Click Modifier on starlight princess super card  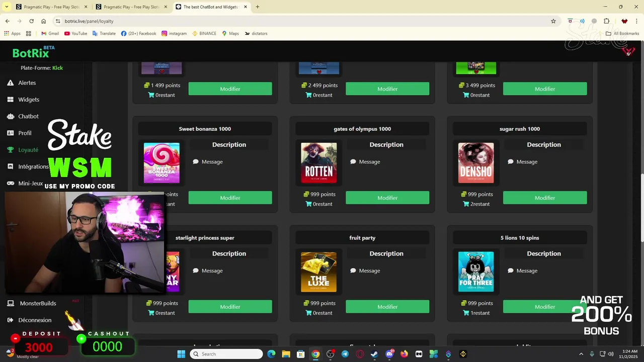[230, 307]
